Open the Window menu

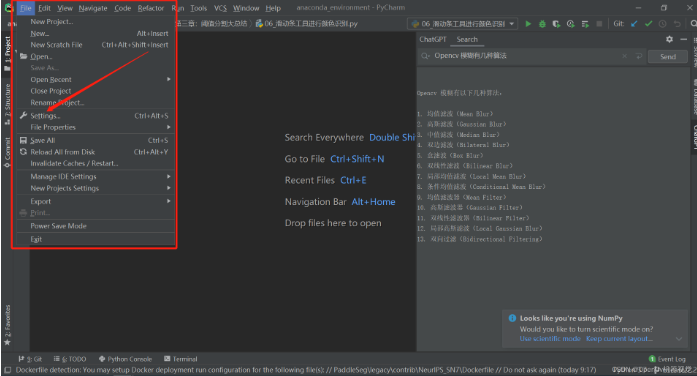(246, 8)
